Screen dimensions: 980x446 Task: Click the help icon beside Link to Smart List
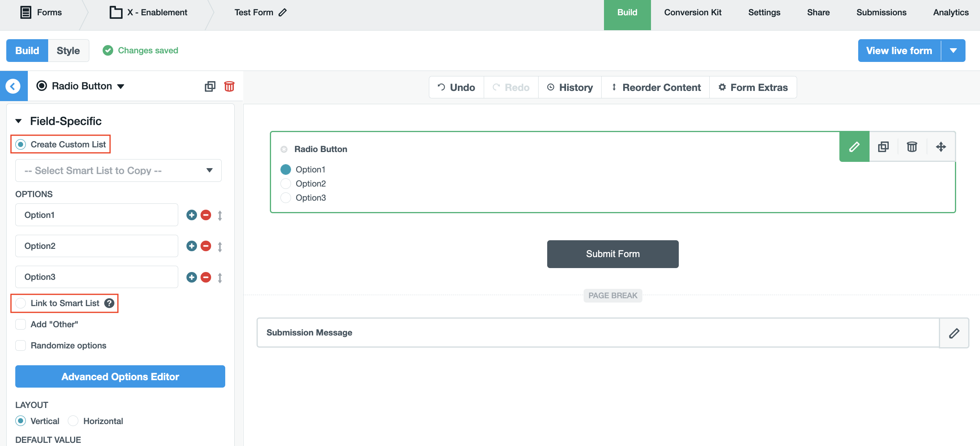click(109, 303)
